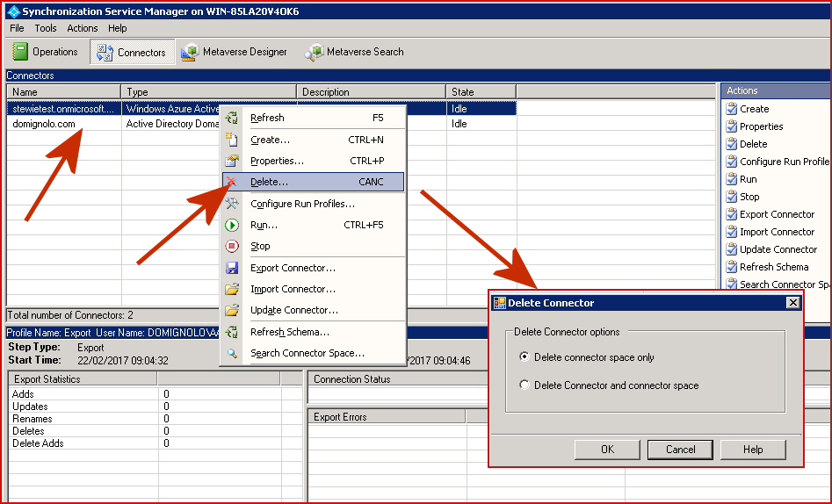Choose Configure Run Profiles from context menu

click(x=302, y=204)
